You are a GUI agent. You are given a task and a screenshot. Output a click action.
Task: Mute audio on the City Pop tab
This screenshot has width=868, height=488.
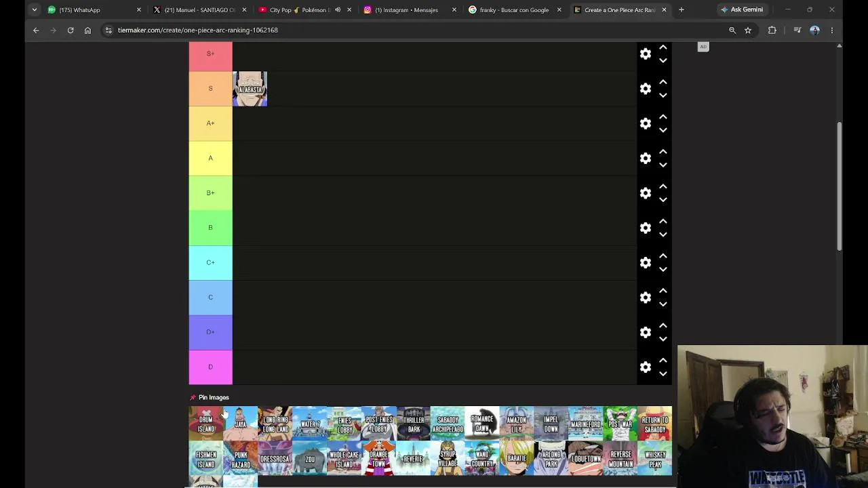[338, 9]
